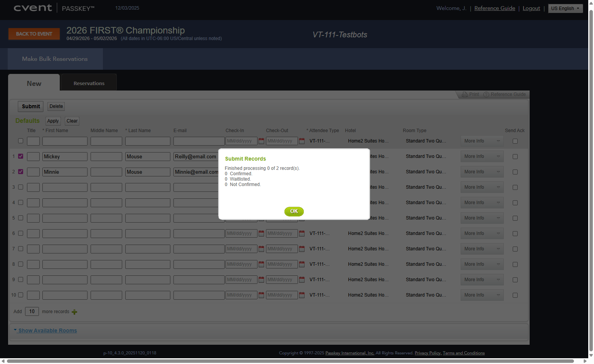Click OK in Submit Records dialog

coord(294,211)
